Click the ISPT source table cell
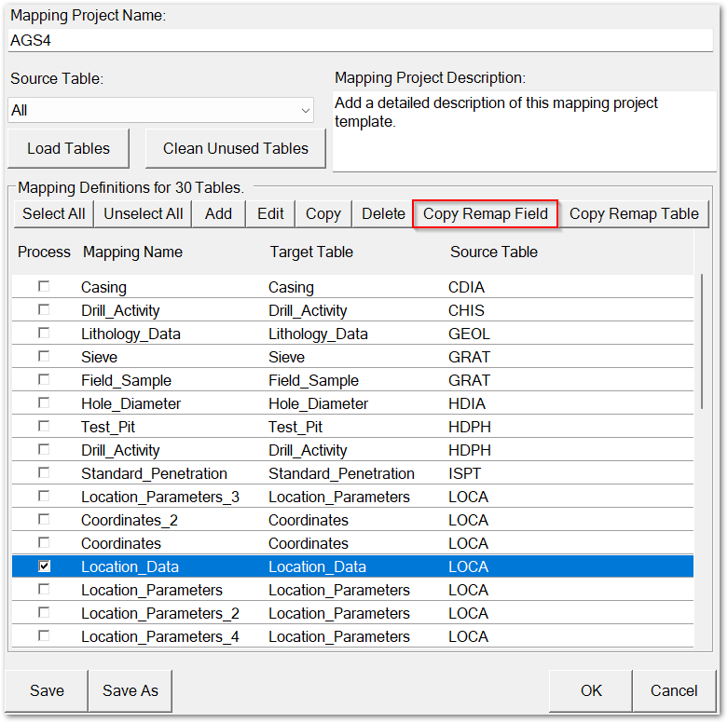This screenshot has height=723, width=728. 464,474
